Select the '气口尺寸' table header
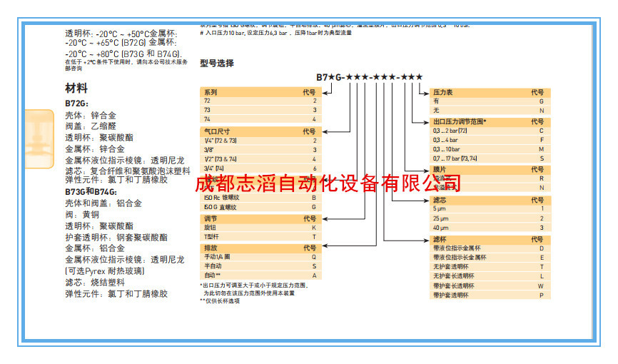618x364 pixels. point(260,131)
